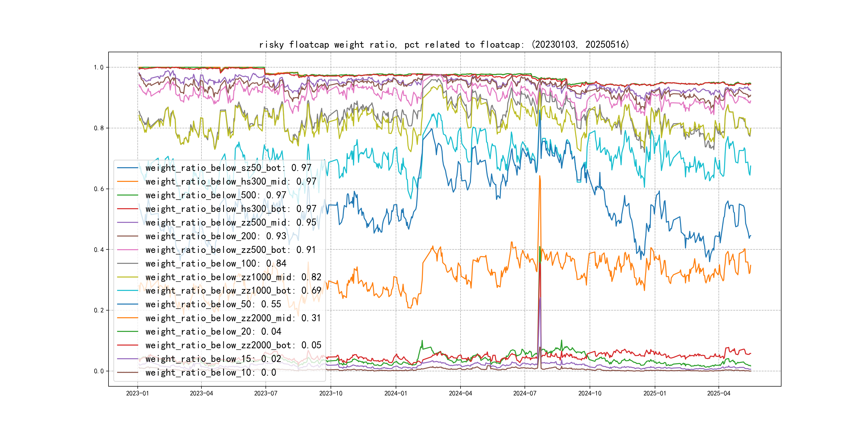Select the weight_ratio_below_500 legend text
This screenshot has width=868, height=434.
pos(216,195)
